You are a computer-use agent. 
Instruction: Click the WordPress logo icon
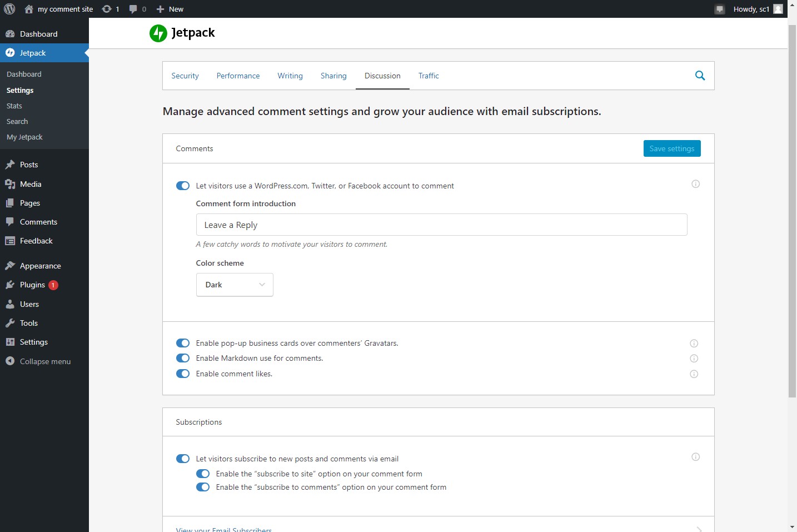[9, 9]
